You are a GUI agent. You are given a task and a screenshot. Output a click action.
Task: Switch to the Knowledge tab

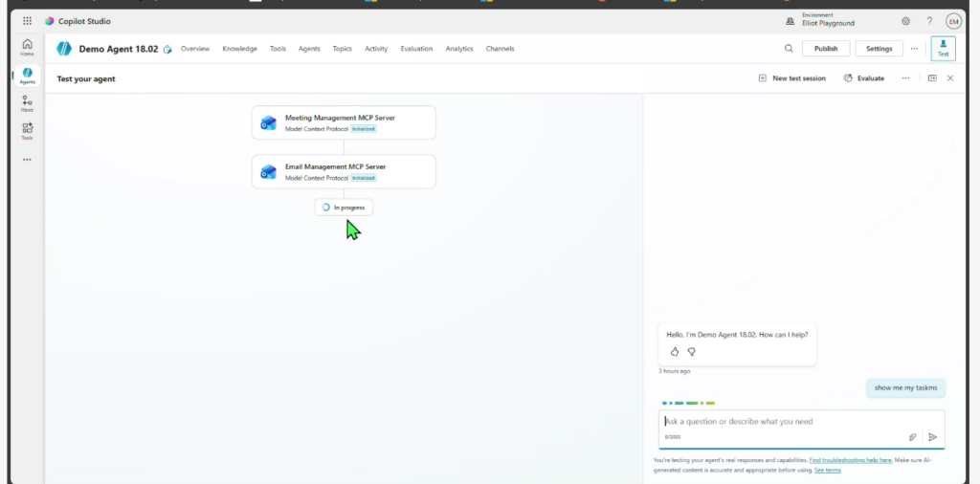[239, 49]
